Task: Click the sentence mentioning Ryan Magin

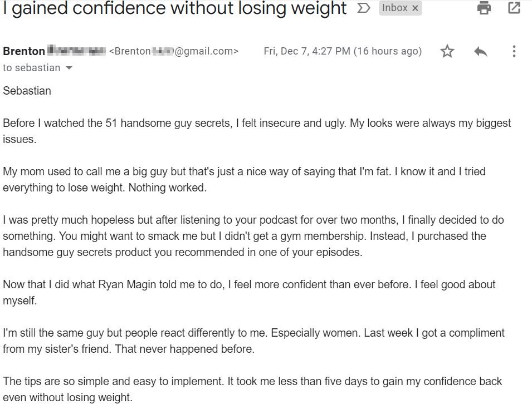Action: pos(207,284)
